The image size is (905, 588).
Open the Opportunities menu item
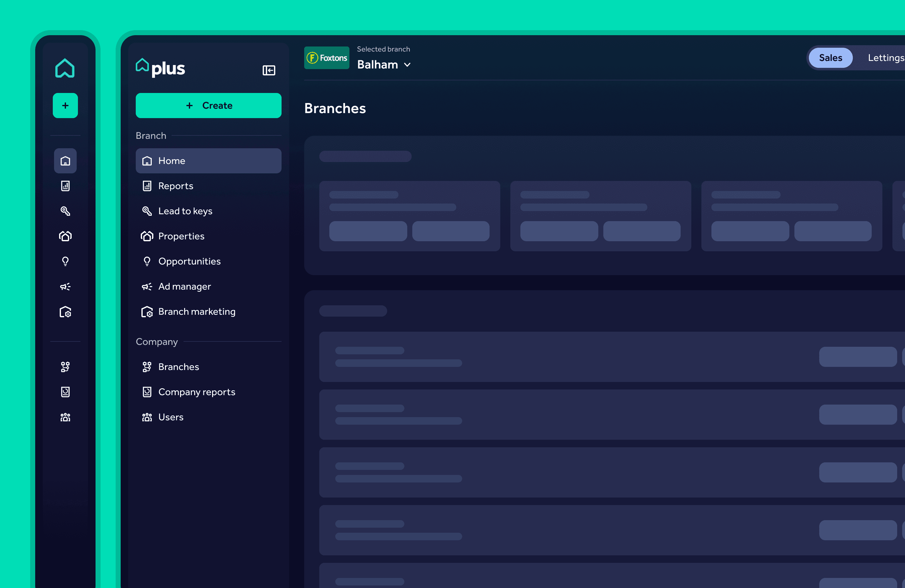(189, 261)
